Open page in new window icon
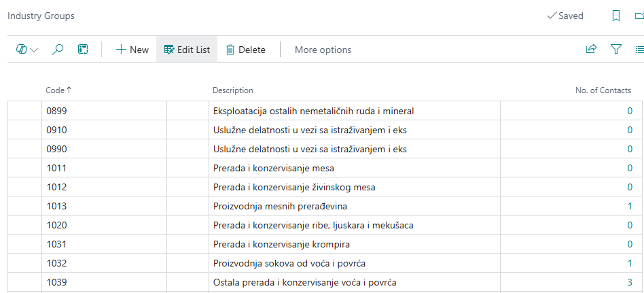The image size is (644, 293). [639, 16]
